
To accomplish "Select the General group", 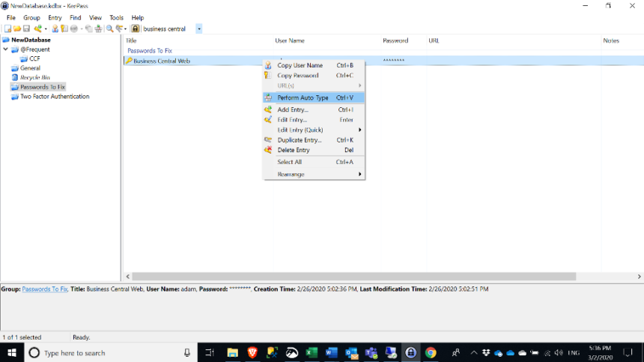I will tap(30, 68).
